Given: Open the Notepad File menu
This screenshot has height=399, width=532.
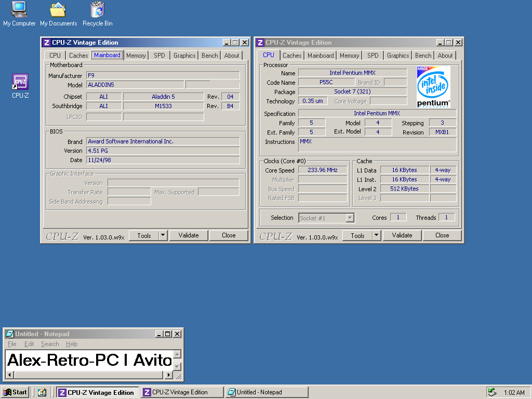Looking at the screenshot, I should 11,344.
